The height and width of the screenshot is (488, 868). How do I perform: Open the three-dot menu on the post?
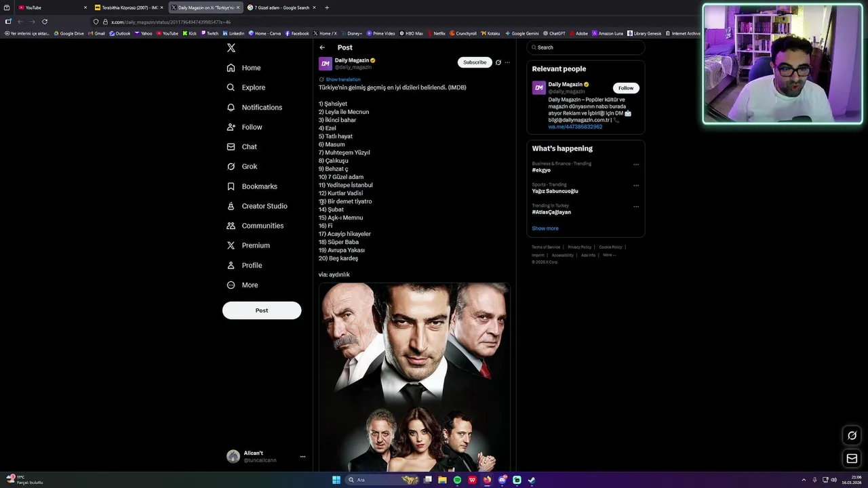(507, 62)
